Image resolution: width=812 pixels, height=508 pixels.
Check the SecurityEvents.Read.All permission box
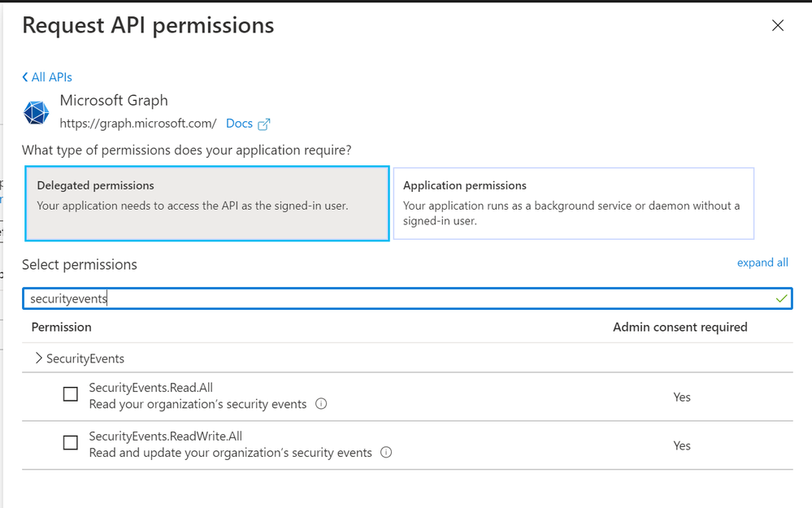pyautogui.click(x=71, y=394)
